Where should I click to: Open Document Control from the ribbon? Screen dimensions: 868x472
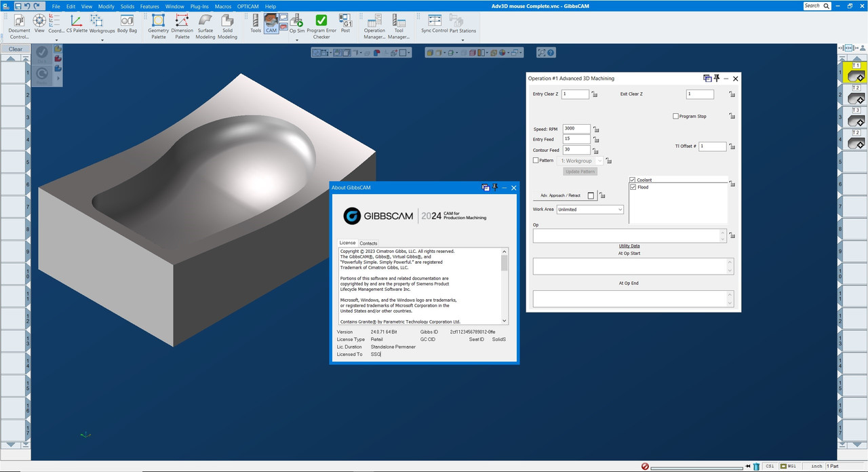pyautogui.click(x=19, y=26)
